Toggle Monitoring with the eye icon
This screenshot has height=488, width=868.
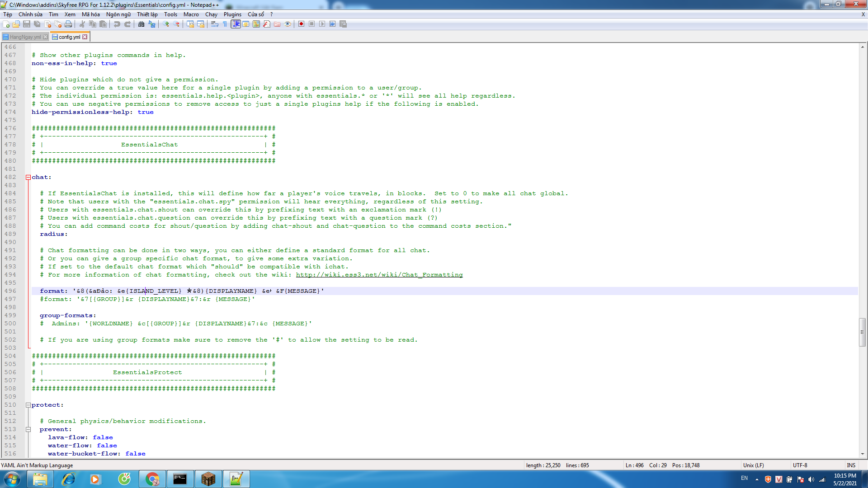pyautogui.click(x=288, y=24)
